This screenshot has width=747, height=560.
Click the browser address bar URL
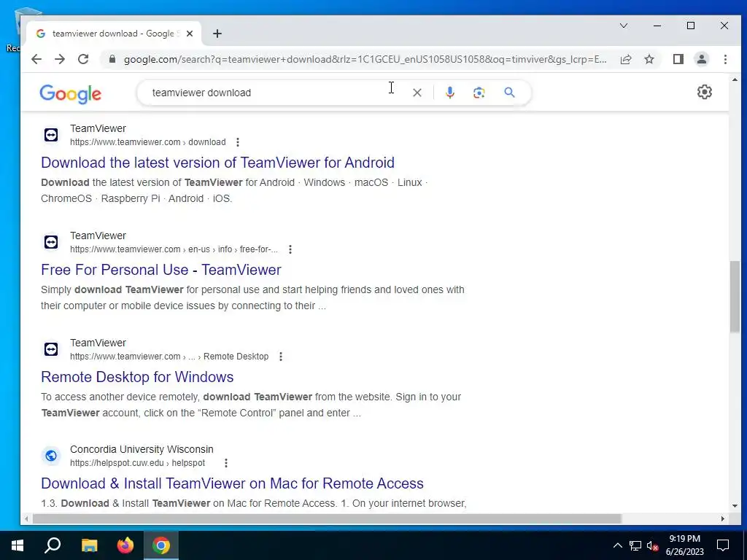[x=365, y=59]
